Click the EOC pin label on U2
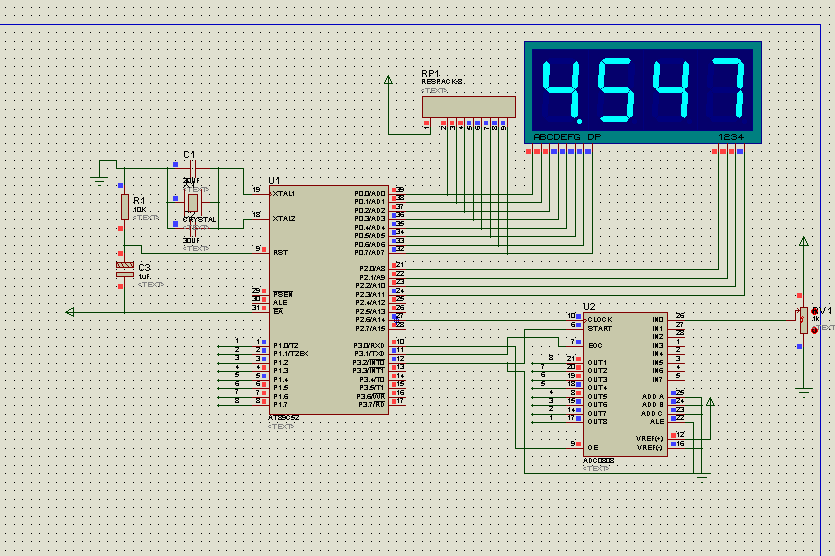This screenshot has height=556, width=835. coord(595,346)
